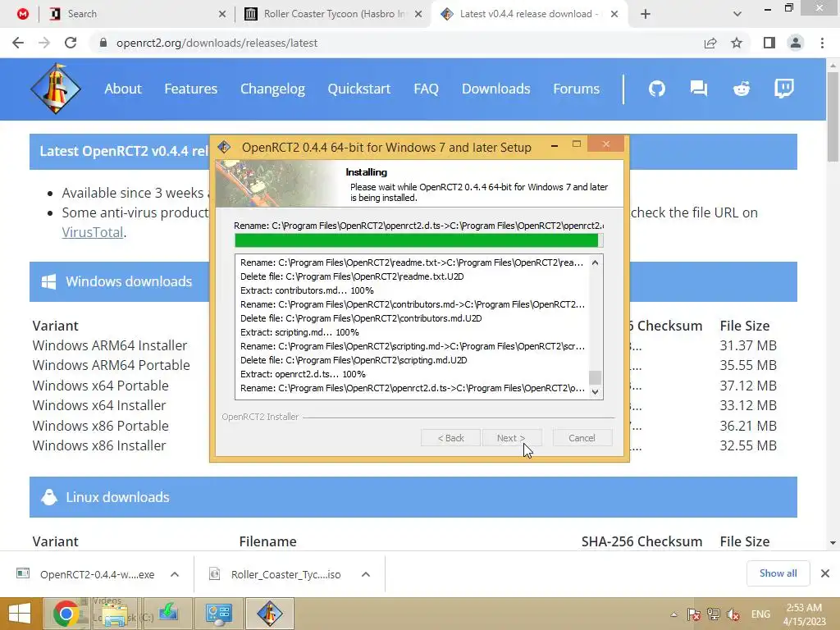Click the 33.12 MB file size value
This screenshot has width=840, height=630.
[748, 405]
